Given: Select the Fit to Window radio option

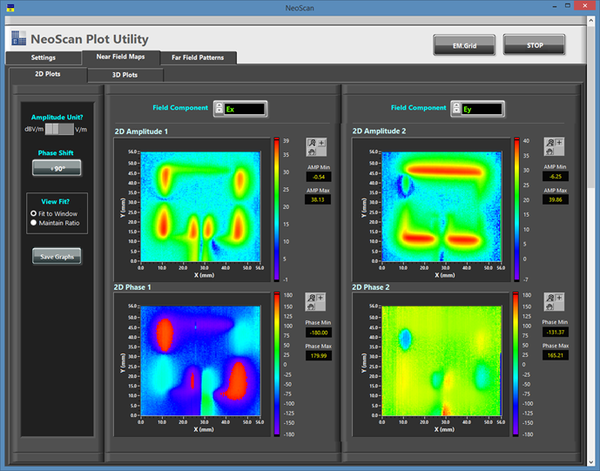Looking at the screenshot, I should click(37, 213).
